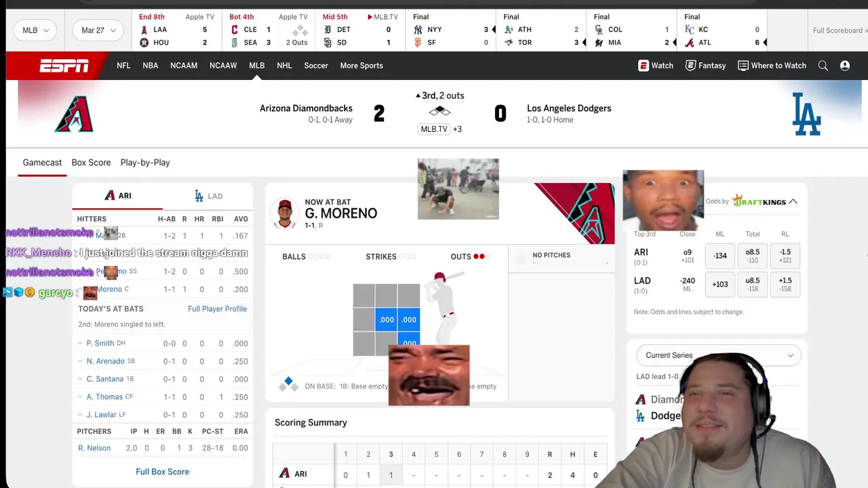Image resolution: width=868 pixels, height=488 pixels.
Task: Open the NCAAM menu
Action: pyautogui.click(x=184, y=66)
